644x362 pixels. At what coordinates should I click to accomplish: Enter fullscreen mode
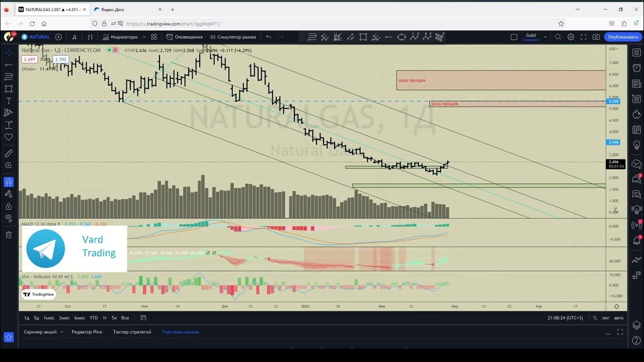click(x=584, y=37)
